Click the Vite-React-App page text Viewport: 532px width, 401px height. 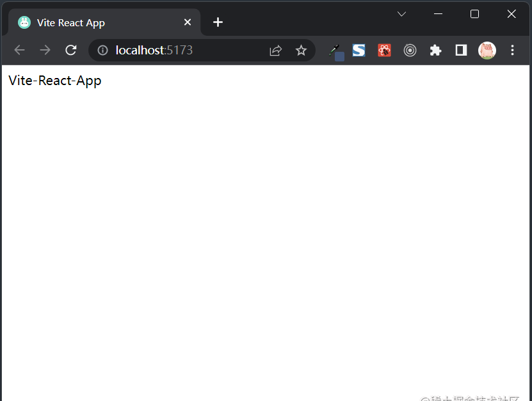(55, 81)
